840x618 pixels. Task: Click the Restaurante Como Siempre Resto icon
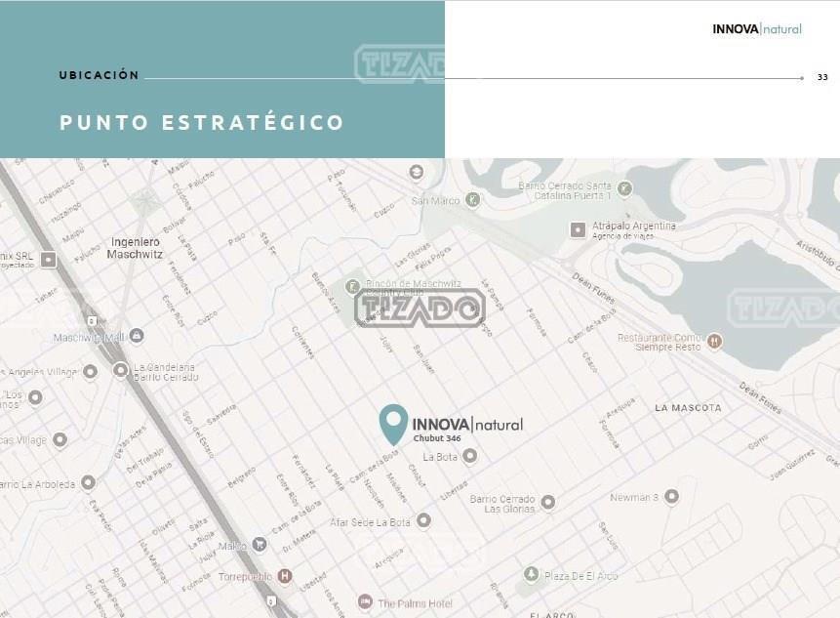click(x=714, y=341)
